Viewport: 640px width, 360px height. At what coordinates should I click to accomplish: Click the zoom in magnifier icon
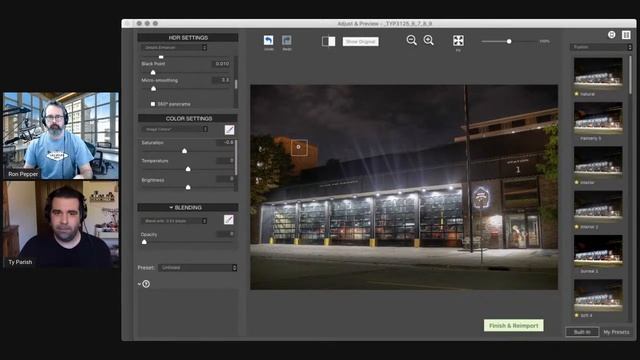click(x=428, y=40)
